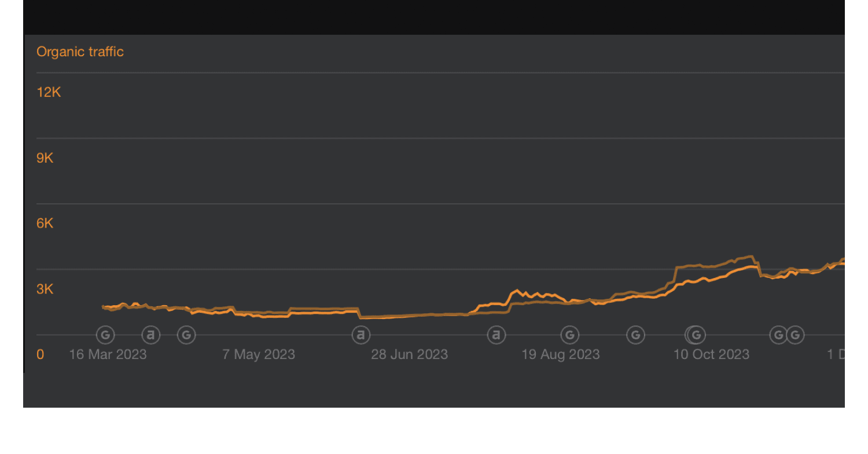Click the "16 Mar 2023" date label
868x454 pixels.
pyautogui.click(x=108, y=354)
